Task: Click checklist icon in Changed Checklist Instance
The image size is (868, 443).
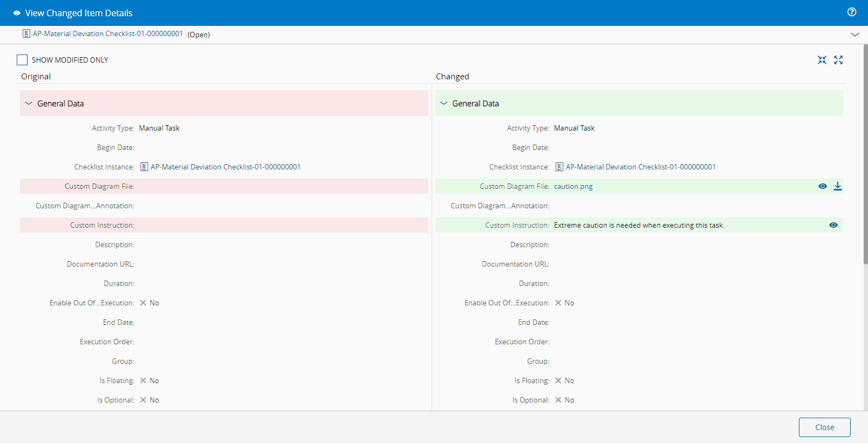Action: pyautogui.click(x=560, y=167)
